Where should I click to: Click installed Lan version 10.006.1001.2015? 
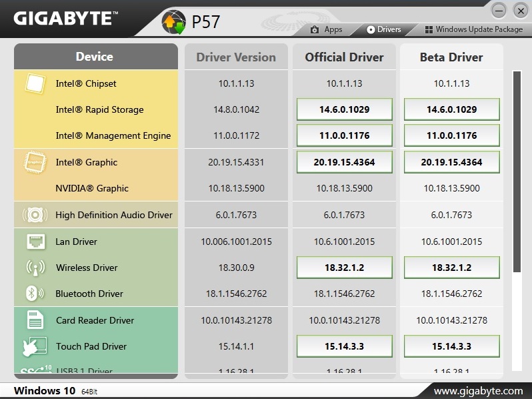point(236,242)
